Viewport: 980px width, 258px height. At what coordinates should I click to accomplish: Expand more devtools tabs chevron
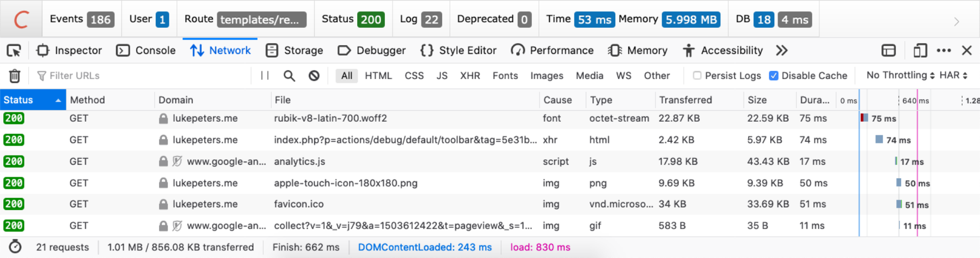click(x=782, y=51)
